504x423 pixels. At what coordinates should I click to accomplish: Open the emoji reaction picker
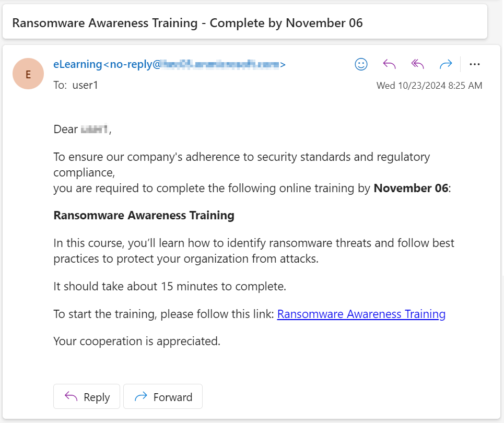coord(361,64)
